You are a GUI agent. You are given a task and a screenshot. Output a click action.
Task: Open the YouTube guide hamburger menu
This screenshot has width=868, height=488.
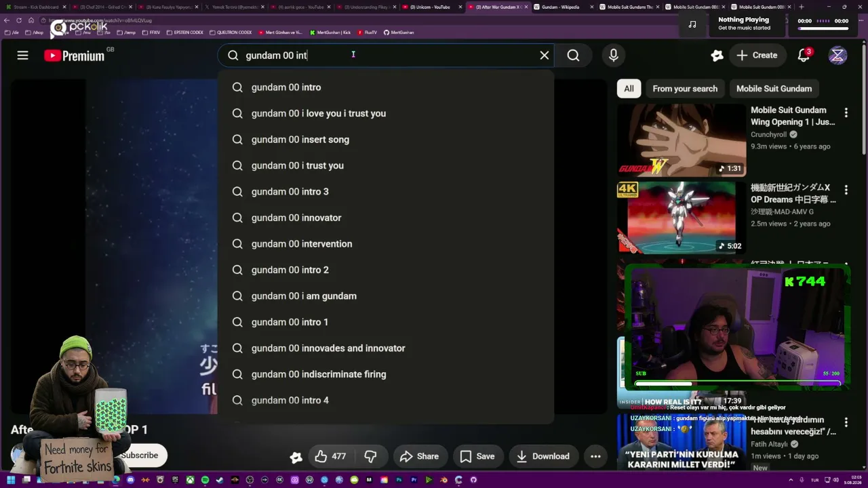pyautogui.click(x=22, y=56)
